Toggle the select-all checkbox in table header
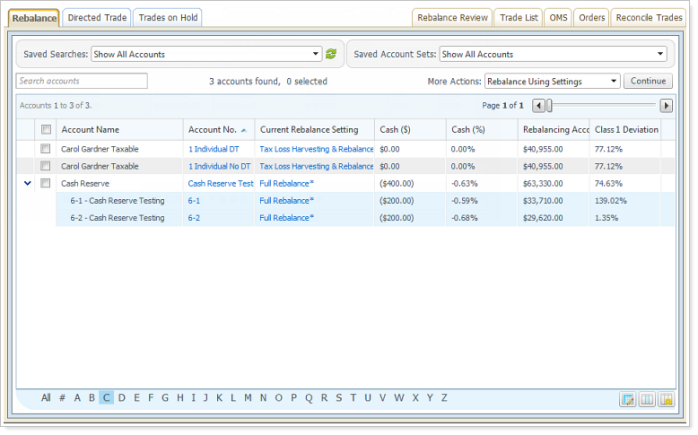This screenshot has height=435, width=698. point(46,129)
